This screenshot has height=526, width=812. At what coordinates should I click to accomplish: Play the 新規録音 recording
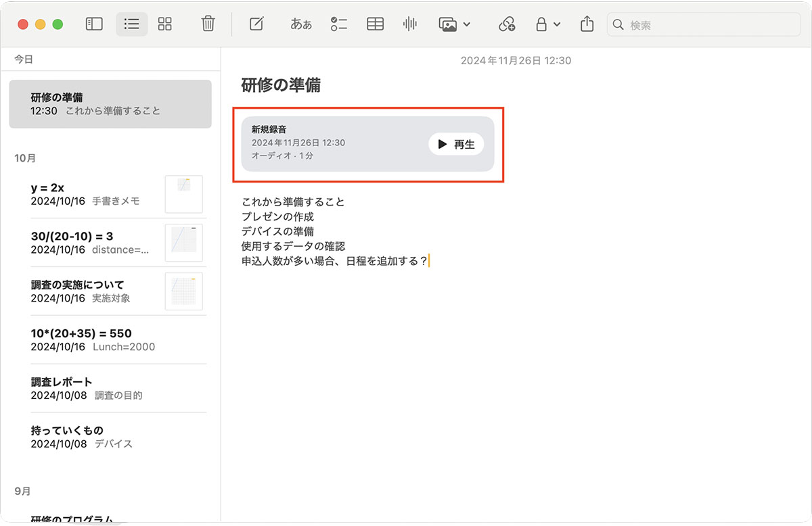[x=456, y=144]
